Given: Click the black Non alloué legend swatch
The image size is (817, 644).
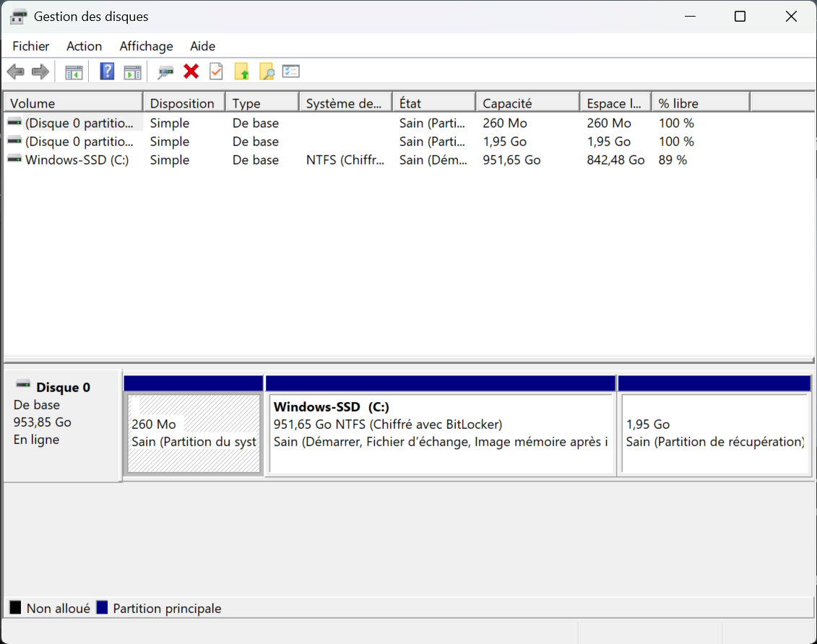Looking at the screenshot, I should tap(16, 608).
